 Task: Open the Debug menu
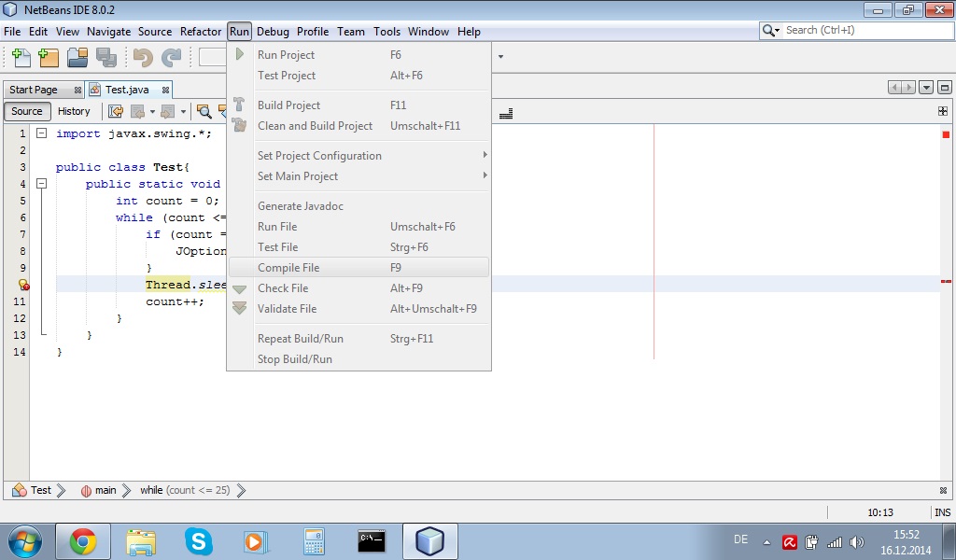click(273, 31)
